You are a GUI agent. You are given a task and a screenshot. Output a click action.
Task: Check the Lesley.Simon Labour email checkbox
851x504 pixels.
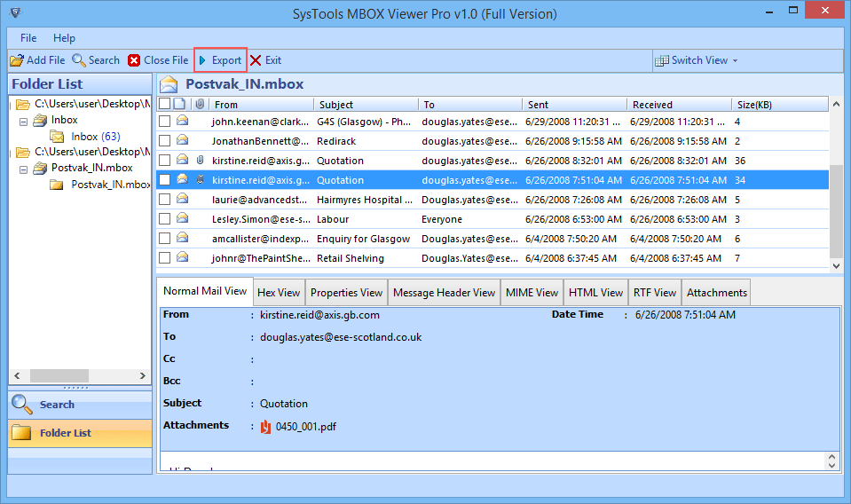click(164, 218)
